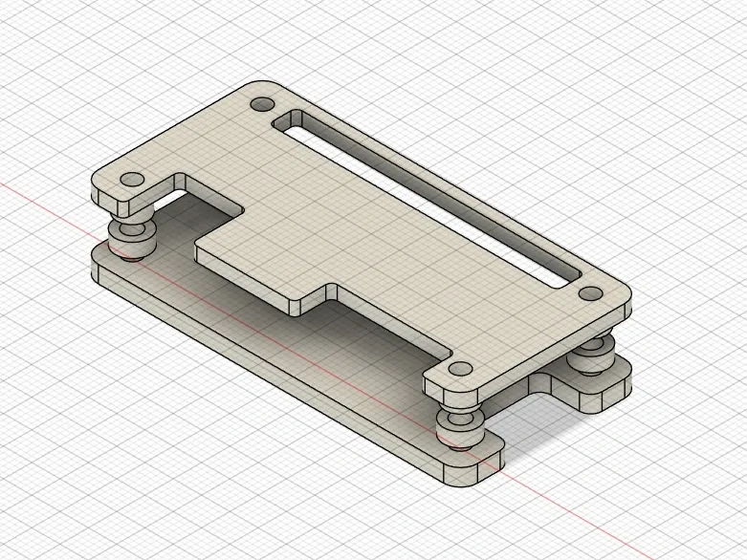The width and height of the screenshot is (747, 560).
Task: Select the hole on the left tab of top plate
Action: coord(129,179)
